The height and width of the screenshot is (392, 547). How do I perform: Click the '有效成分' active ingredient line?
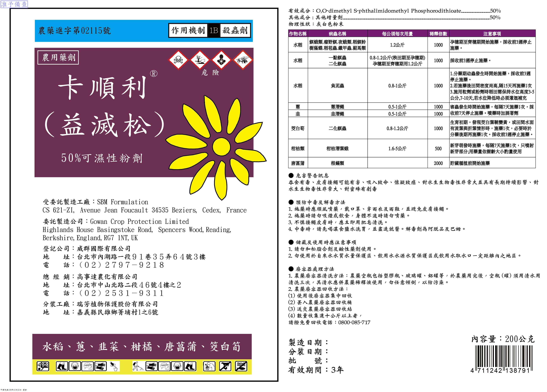pyautogui.click(x=395, y=11)
